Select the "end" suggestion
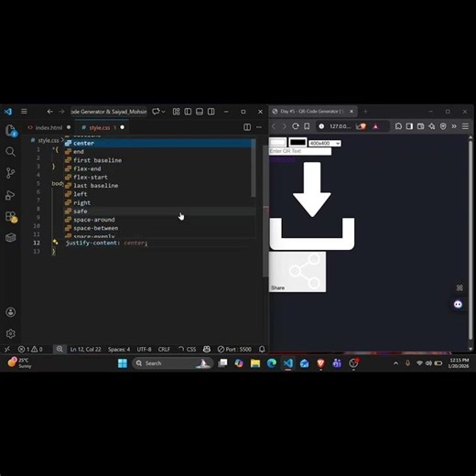The height and width of the screenshot is (476, 476). (158, 152)
